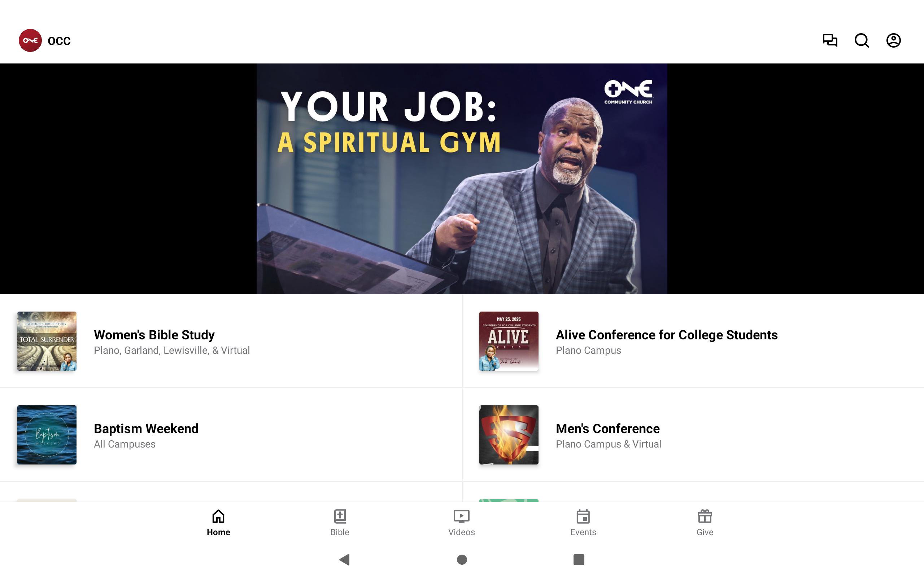Viewport: 924px width, 577px height.
Task: Tap the Android recents square button
Action: tap(579, 559)
